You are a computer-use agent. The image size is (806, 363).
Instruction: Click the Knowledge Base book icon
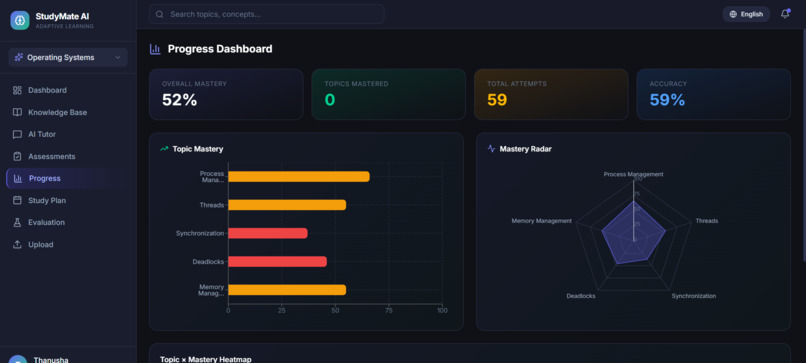pos(17,112)
